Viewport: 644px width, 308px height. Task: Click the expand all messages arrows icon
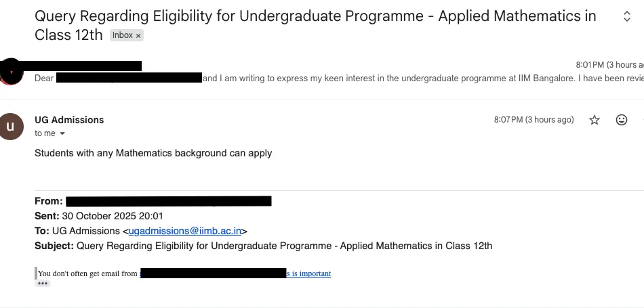tap(627, 16)
